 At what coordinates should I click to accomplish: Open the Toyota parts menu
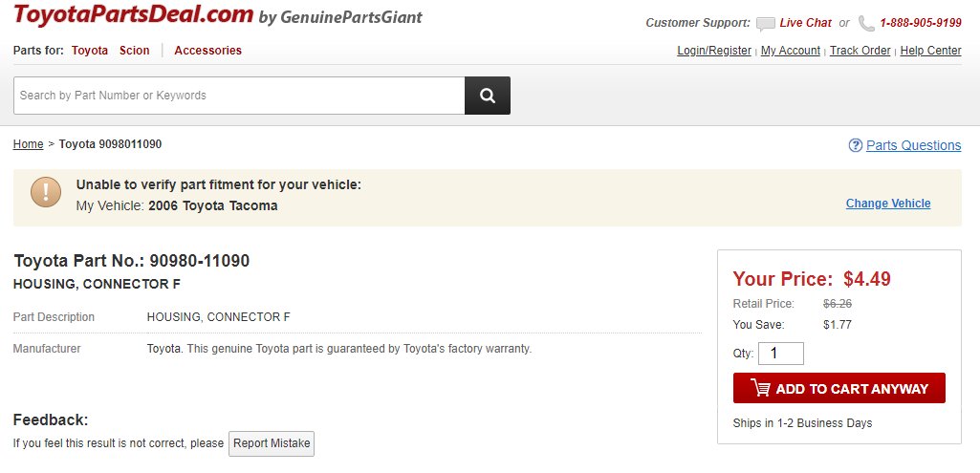click(x=89, y=51)
